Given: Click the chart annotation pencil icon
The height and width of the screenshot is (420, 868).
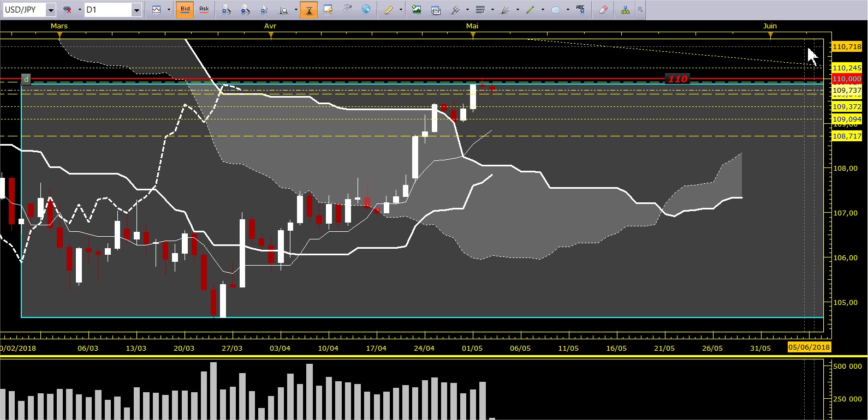Looking at the screenshot, I should pyautogui.click(x=328, y=10).
